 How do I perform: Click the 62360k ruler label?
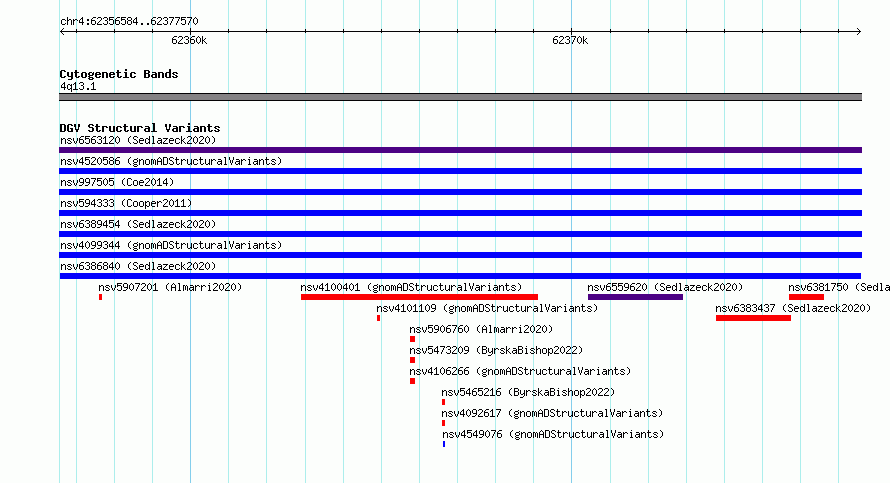point(189,40)
